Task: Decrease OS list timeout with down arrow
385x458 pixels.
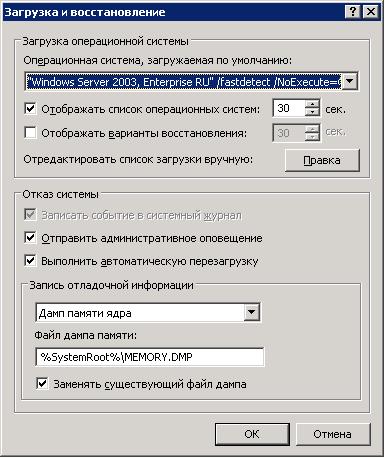Action: click(x=312, y=112)
